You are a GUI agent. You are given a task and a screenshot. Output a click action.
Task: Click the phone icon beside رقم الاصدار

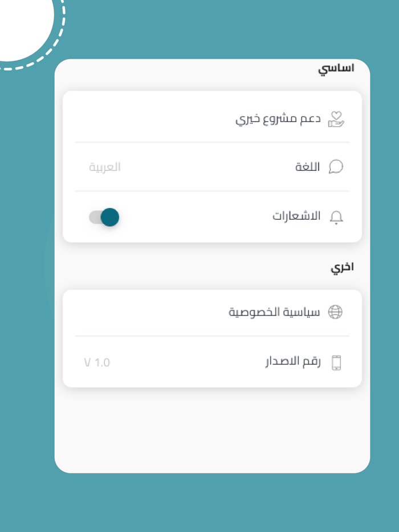click(x=337, y=362)
